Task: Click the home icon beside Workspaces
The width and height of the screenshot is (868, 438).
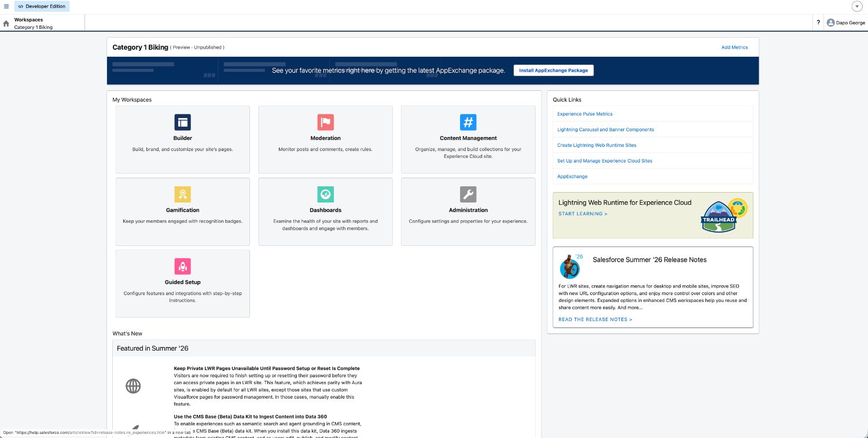Action: pos(6,24)
